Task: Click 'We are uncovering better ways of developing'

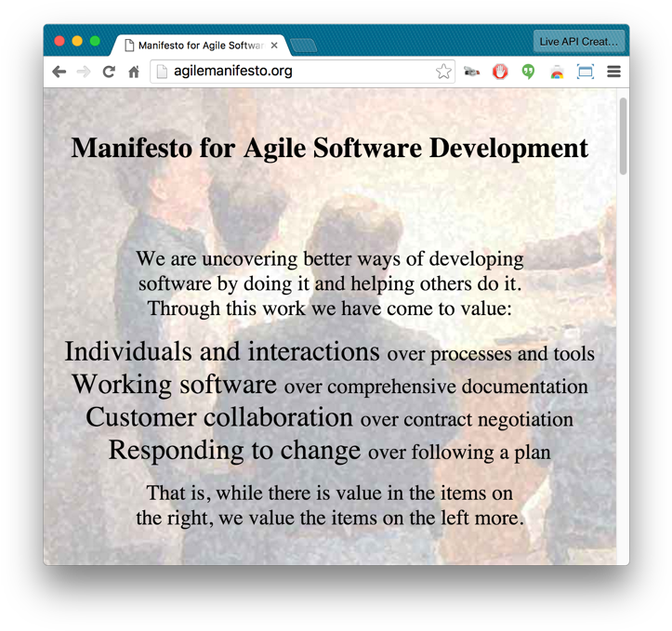Action: 330,259
